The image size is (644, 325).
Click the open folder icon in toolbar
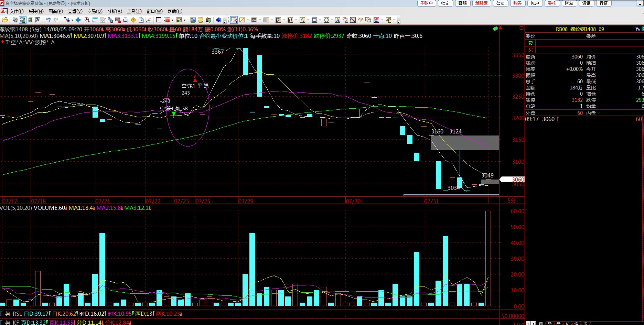[4, 20]
